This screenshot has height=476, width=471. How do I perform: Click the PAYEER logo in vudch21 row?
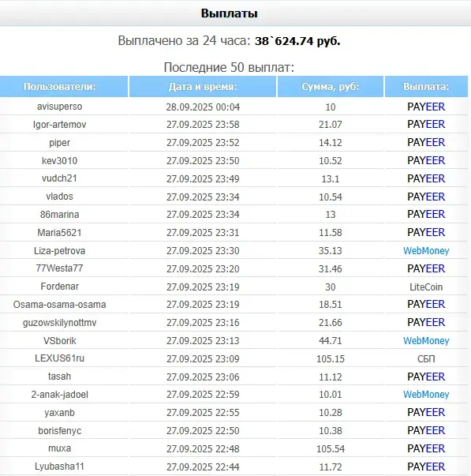pos(426,178)
